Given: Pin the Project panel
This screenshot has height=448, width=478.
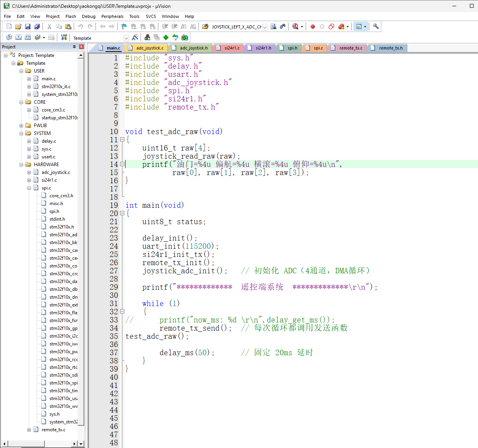Looking at the screenshot, I should click(74, 47).
